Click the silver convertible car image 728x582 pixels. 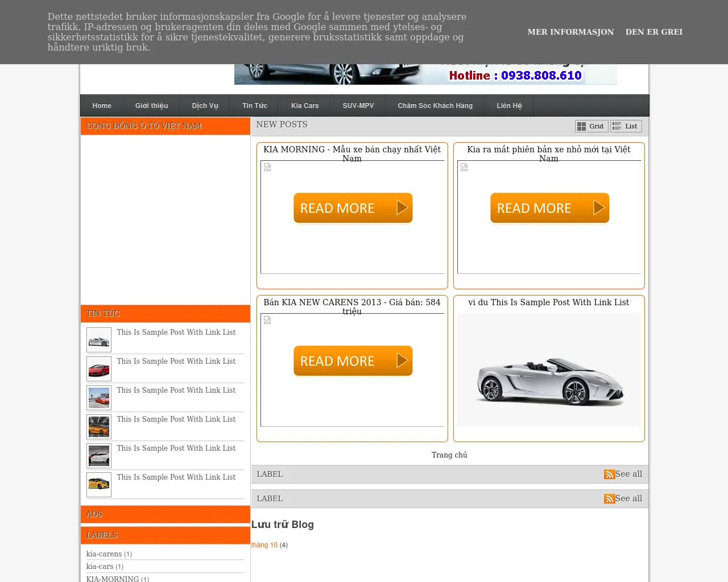tap(549, 370)
